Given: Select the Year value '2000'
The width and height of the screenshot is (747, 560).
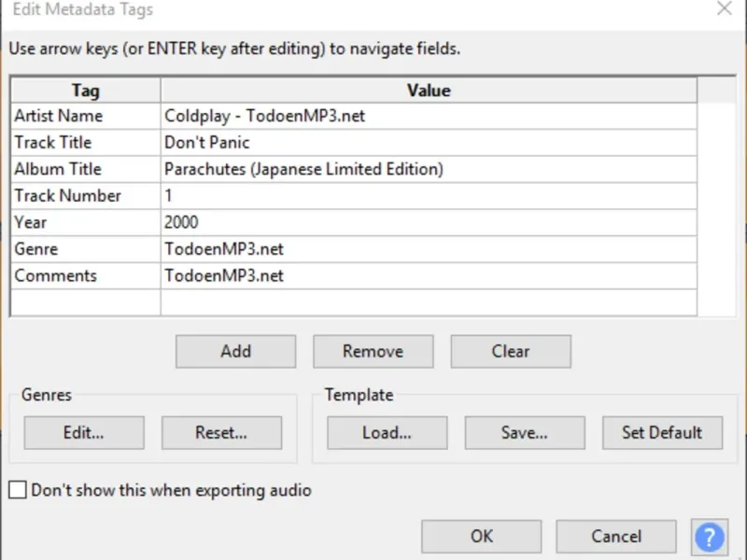Looking at the screenshot, I should [429, 223].
